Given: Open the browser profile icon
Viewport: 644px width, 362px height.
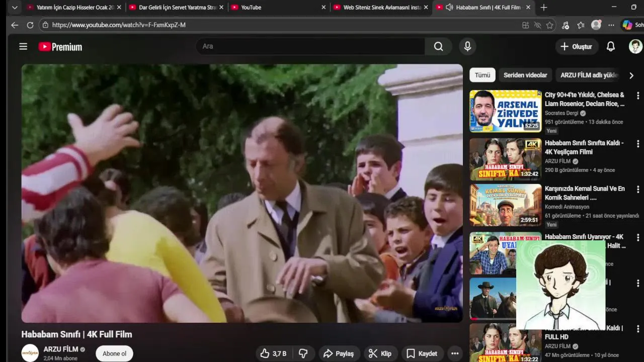Looking at the screenshot, I should 596,25.
